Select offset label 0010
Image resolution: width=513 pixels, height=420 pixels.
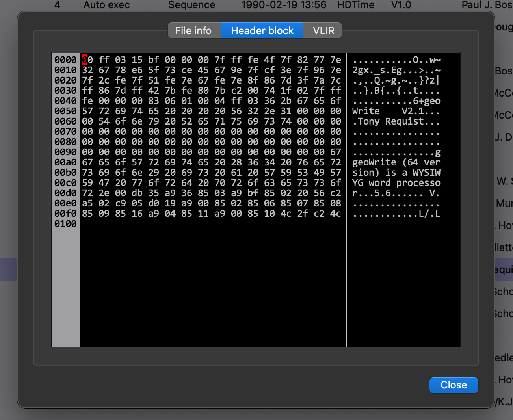click(x=65, y=70)
